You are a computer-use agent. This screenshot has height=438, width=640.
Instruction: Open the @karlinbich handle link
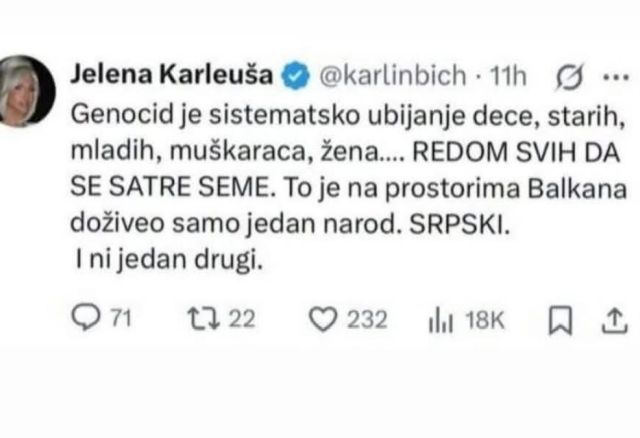[x=393, y=76]
